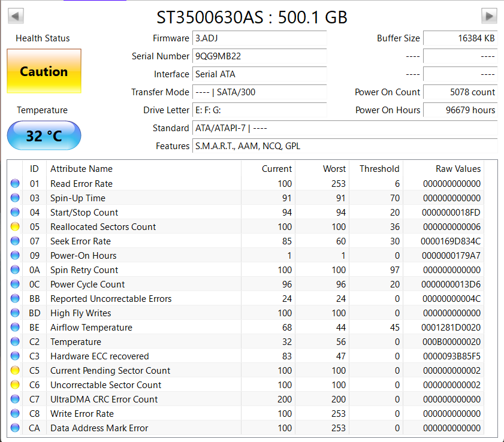
Task: Click the Attribute Name column header
Action: click(x=82, y=169)
